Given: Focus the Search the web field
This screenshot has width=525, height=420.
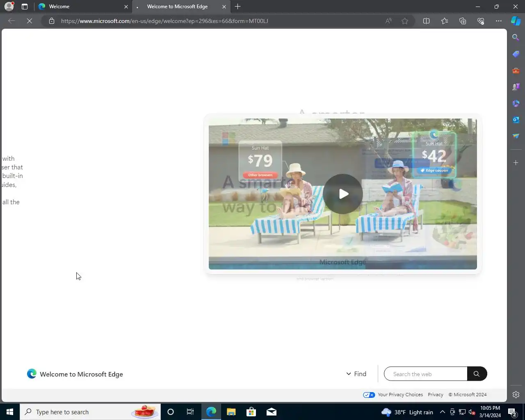Looking at the screenshot, I should [x=425, y=374].
